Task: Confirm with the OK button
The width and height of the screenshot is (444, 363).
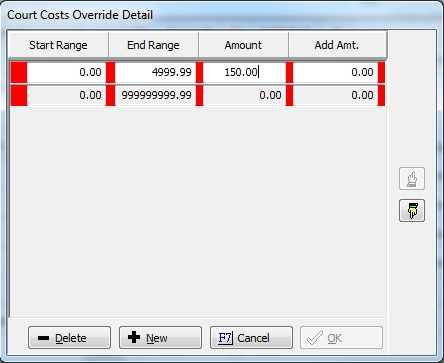Action: (x=341, y=338)
